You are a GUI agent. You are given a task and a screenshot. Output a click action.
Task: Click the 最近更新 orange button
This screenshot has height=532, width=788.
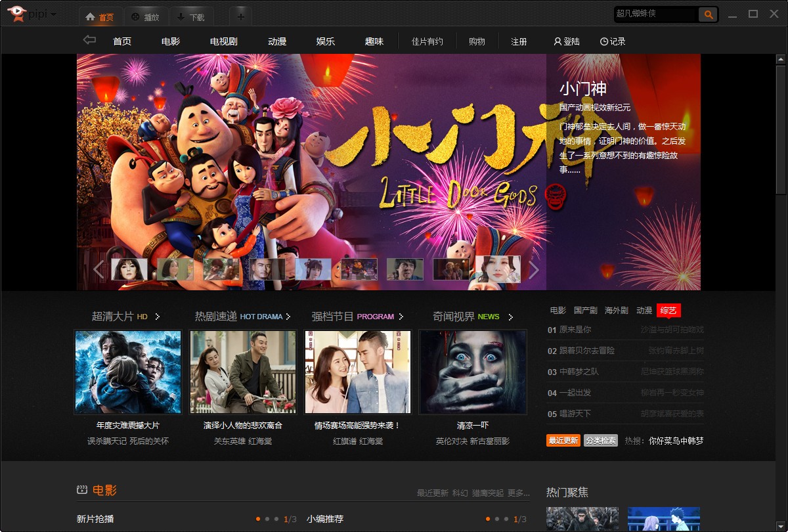pyautogui.click(x=563, y=441)
